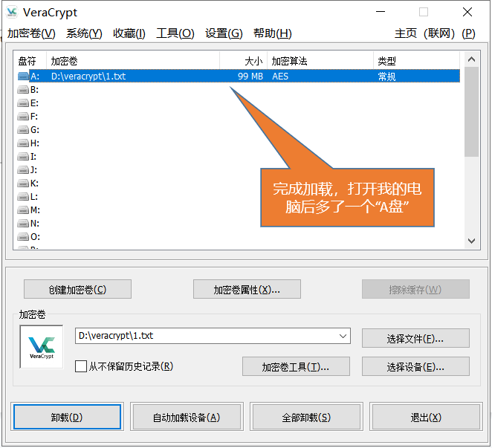Click the 退出(X) button
The width and height of the screenshot is (492, 448).
[426, 417]
